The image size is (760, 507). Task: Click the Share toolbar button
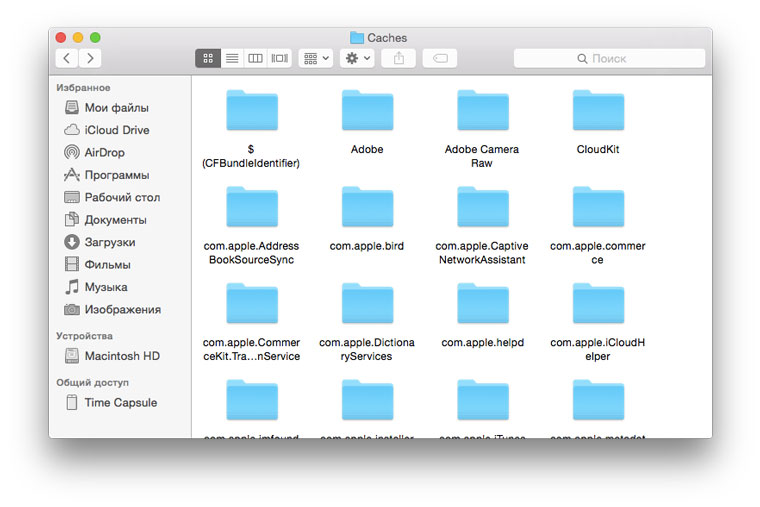click(x=399, y=59)
